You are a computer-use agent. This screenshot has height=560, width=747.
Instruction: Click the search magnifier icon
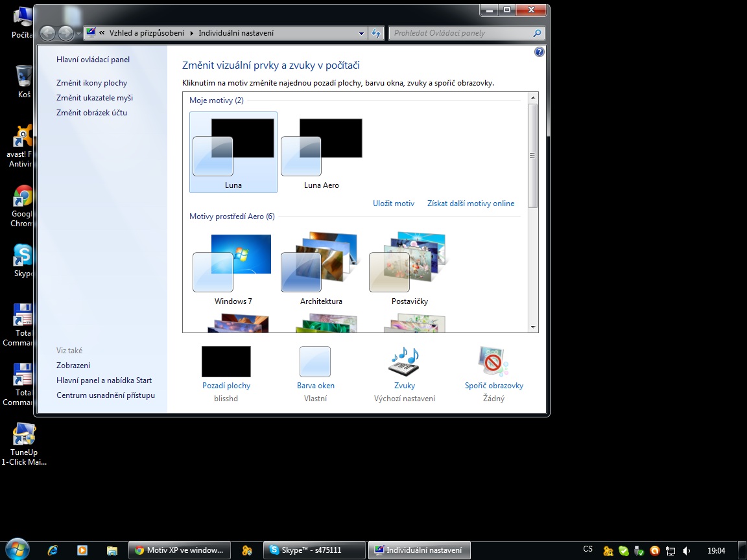536,33
